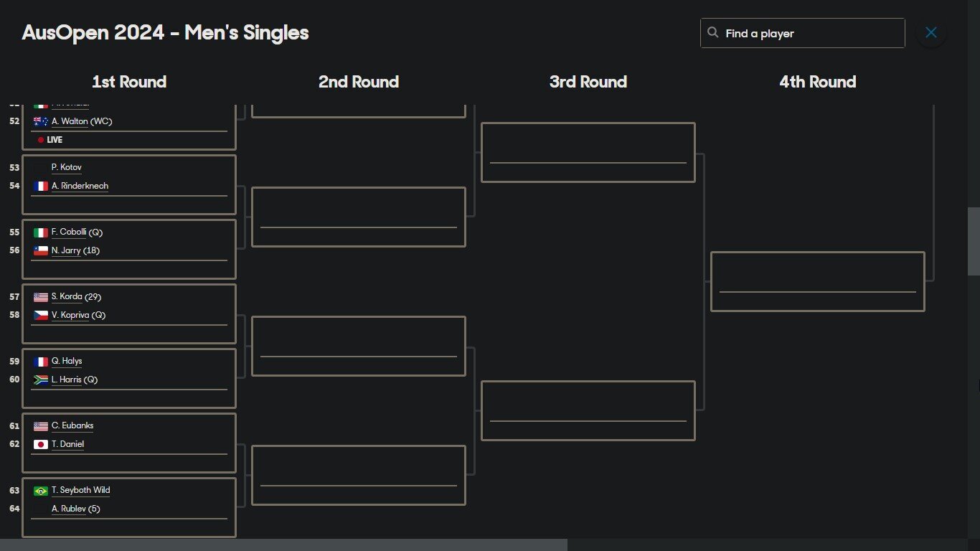Select the 4th Round empty match box
The image size is (980, 551).
817,281
